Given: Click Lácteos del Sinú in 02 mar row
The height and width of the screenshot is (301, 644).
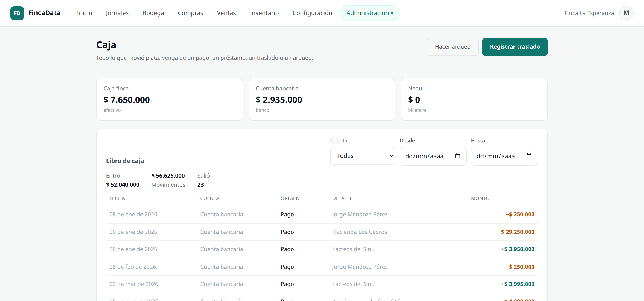Looking at the screenshot, I should point(353,284).
